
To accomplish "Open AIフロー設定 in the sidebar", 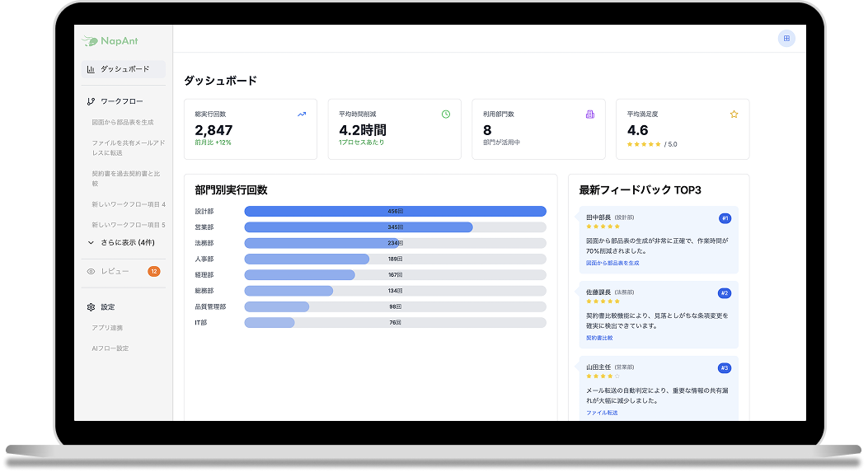I will click(x=110, y=348).
